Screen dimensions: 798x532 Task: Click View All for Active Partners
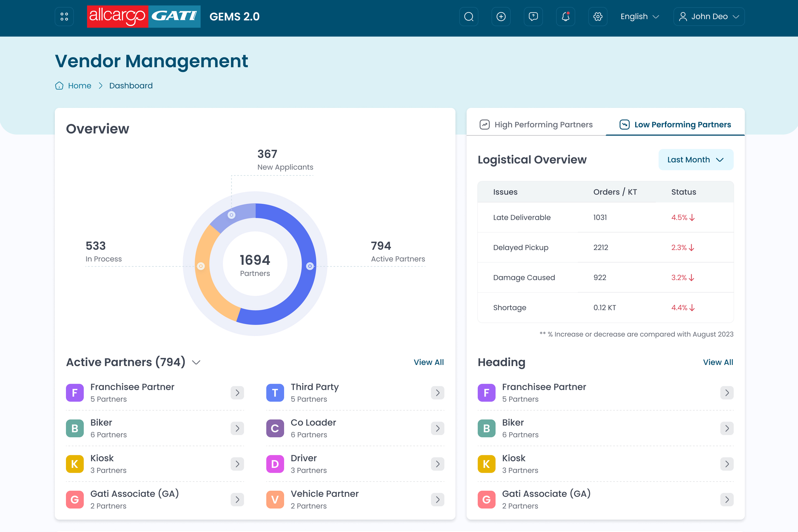(x=429, y=362)
